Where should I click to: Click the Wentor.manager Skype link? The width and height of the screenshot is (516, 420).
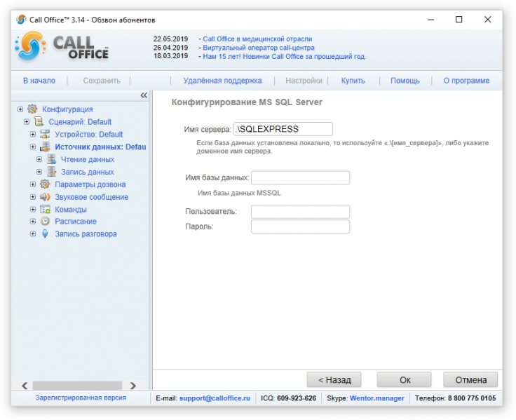click(x=376, y=398)
